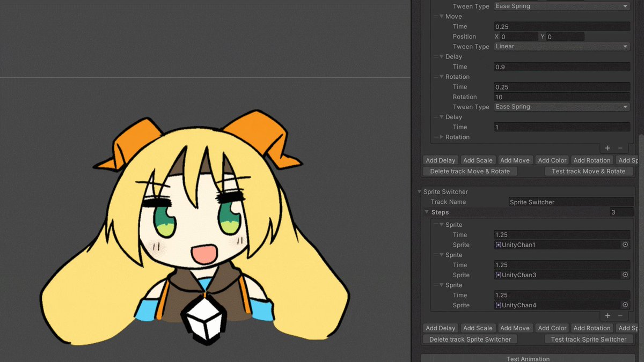Collapse the Sprite step holding UnityChan3

tap(442, 255)
